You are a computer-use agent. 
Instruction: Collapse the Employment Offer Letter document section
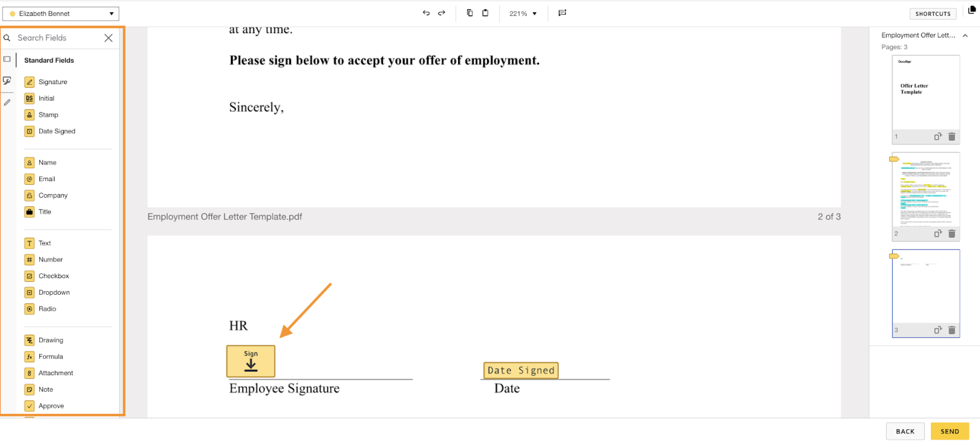[x=965, y=35]
